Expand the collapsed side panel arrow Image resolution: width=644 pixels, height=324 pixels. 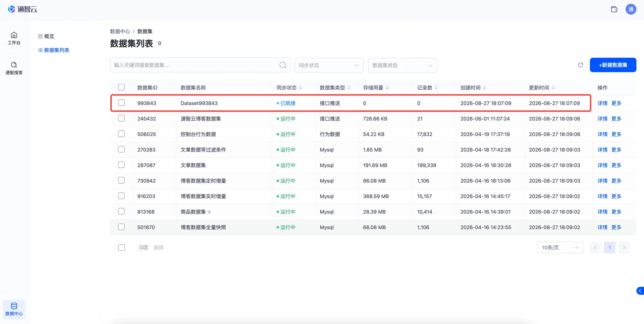(x=640, y=291)
